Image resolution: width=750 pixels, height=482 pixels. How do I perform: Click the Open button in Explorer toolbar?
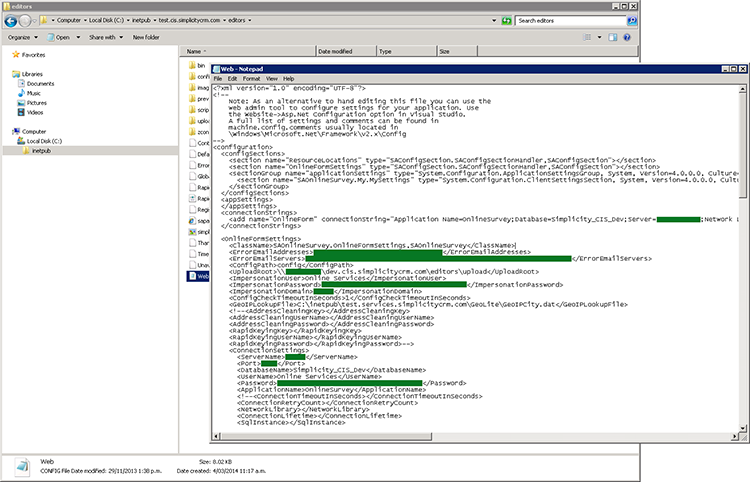click(58, 37)
